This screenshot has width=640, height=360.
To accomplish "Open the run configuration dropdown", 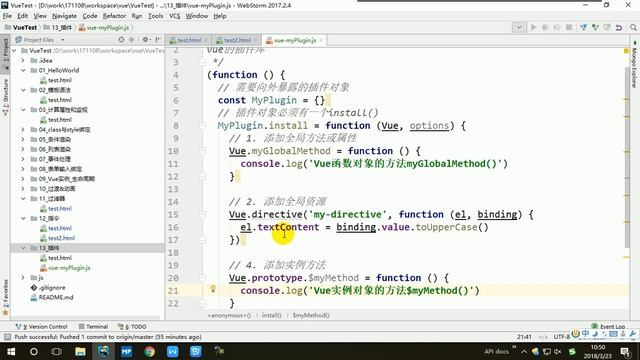I will 519,27.
